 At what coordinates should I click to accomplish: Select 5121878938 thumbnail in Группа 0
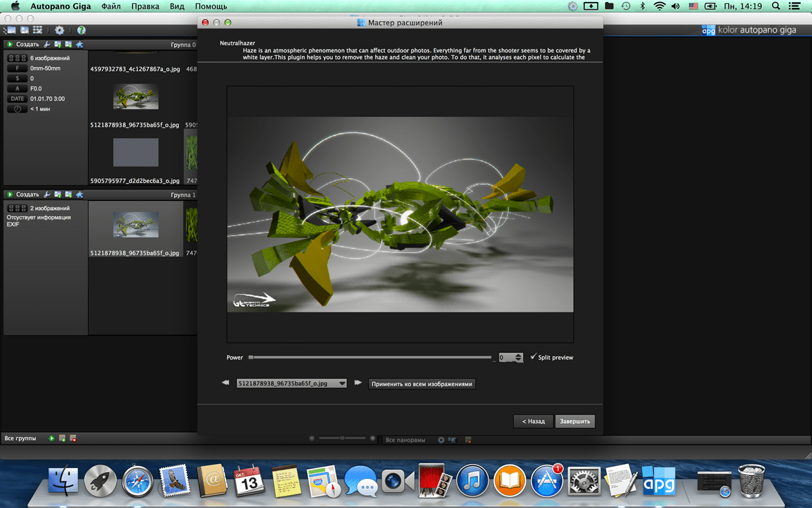[x=135, y=96]
